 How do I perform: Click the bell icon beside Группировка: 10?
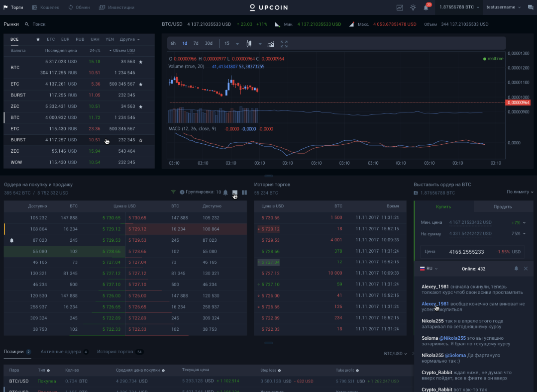point(225,193)
